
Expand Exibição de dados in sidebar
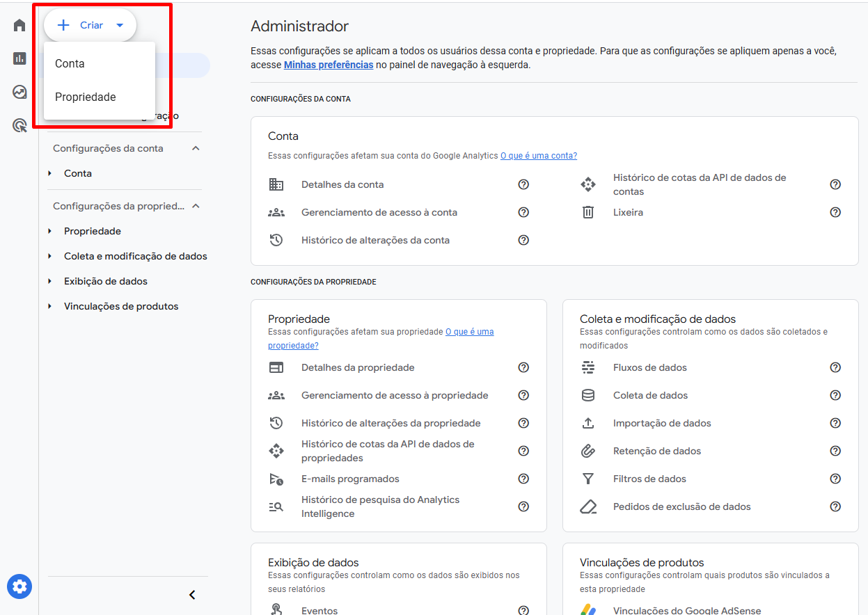(x=49, y=281)
